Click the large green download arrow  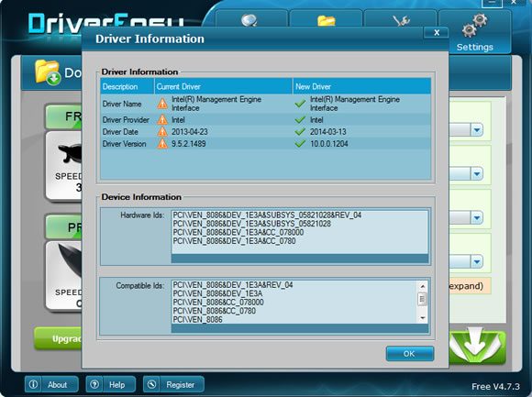coord(477,346)
